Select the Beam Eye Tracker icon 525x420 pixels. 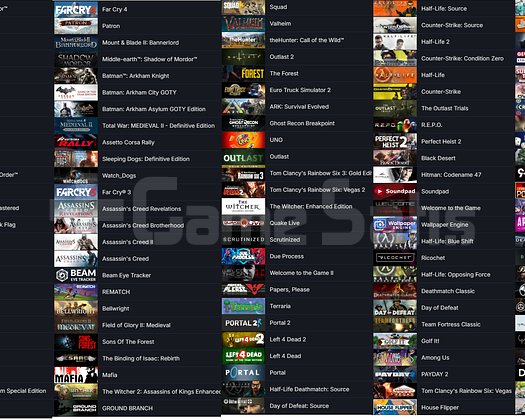tap(76, 275)
